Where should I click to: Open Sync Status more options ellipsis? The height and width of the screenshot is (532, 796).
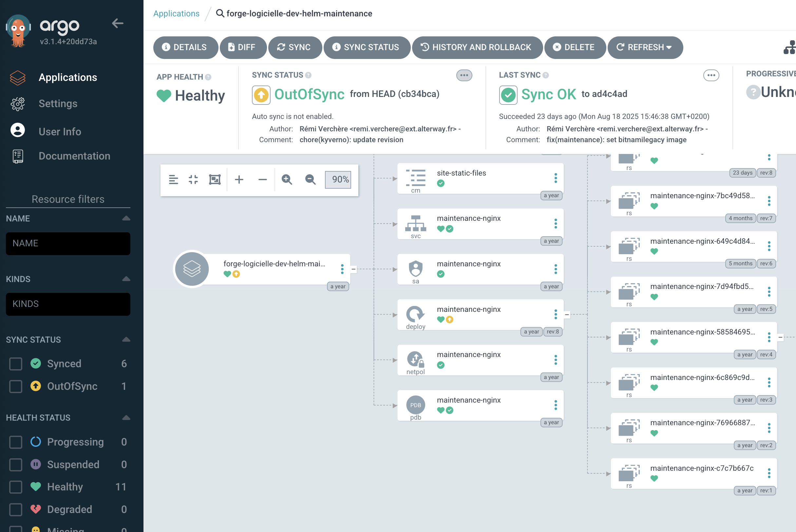coord(464,75)
